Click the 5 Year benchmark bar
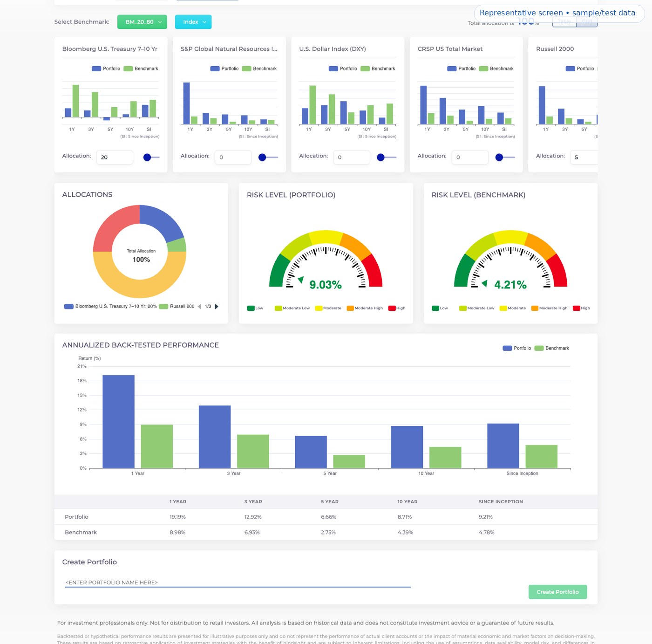 point(349,461)
